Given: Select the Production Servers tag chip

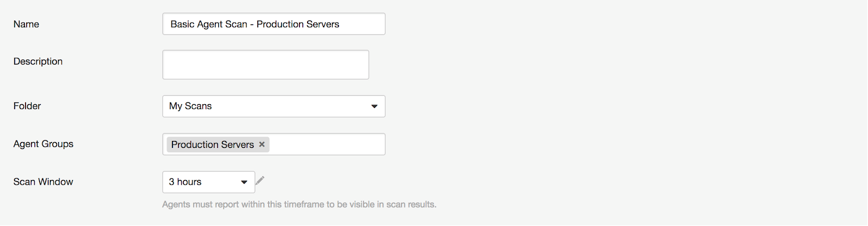Looking at the screenshot, I should (x=212, y=145).
